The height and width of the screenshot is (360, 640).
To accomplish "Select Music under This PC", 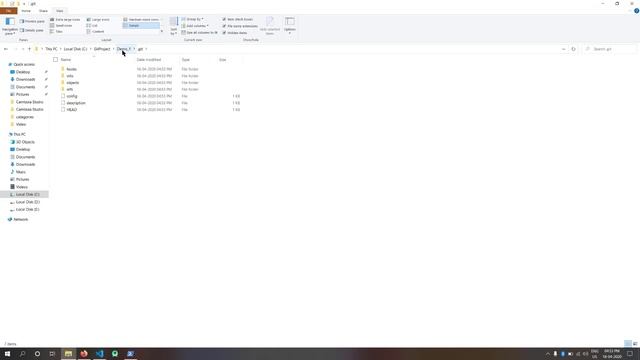I will (20, 172).
